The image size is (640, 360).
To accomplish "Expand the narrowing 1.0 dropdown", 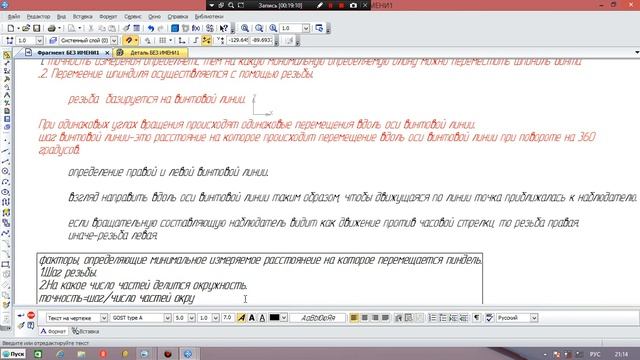I will point(216,318).
